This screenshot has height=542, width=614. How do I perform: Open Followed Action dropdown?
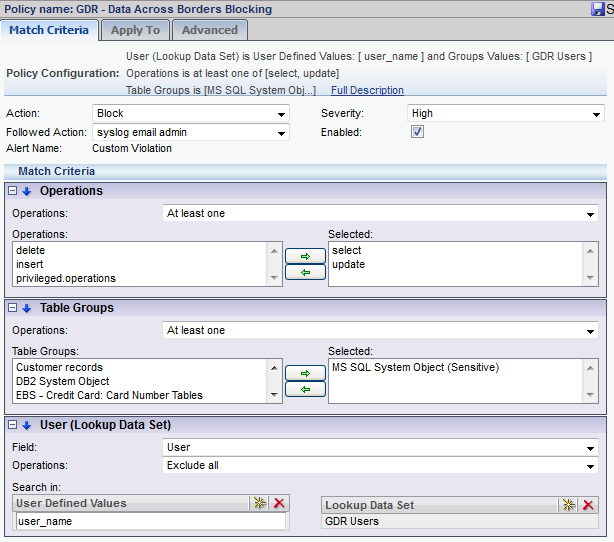coord(190,132)
